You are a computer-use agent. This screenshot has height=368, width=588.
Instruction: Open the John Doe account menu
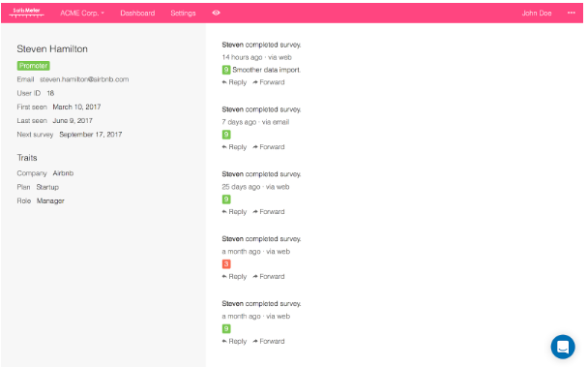pos(537,14)
